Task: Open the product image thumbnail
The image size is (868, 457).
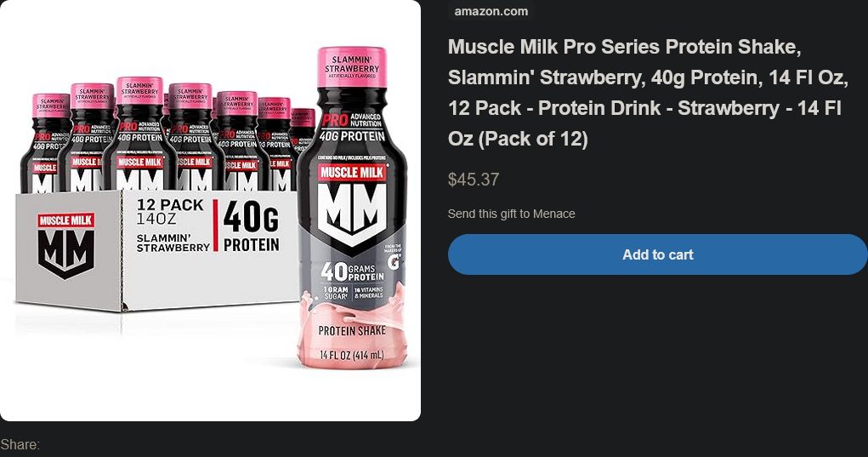Action: click(x=210, y=210)
